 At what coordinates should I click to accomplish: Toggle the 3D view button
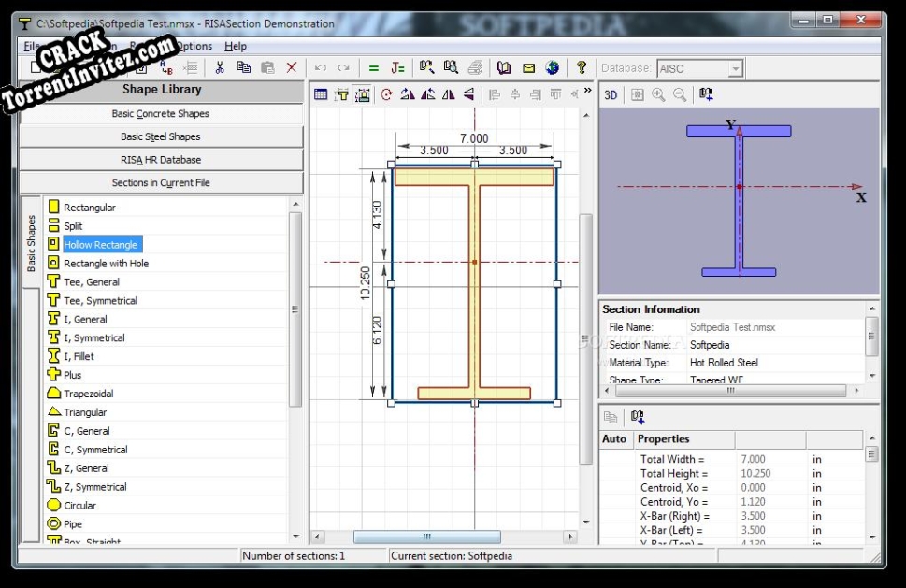point(611,94)
